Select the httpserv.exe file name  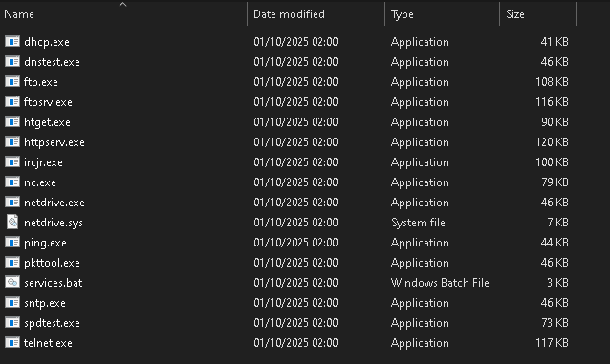[x=54, y=142]
